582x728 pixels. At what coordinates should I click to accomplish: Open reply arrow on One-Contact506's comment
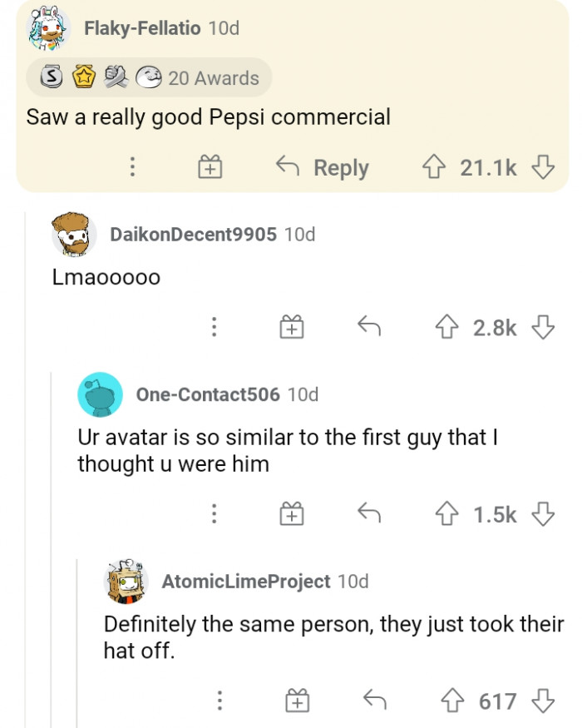[x=369, y=514]
